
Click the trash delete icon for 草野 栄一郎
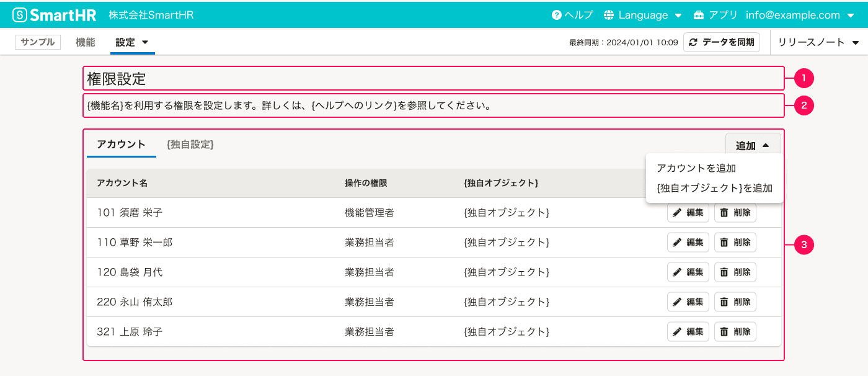pos(724,242)
